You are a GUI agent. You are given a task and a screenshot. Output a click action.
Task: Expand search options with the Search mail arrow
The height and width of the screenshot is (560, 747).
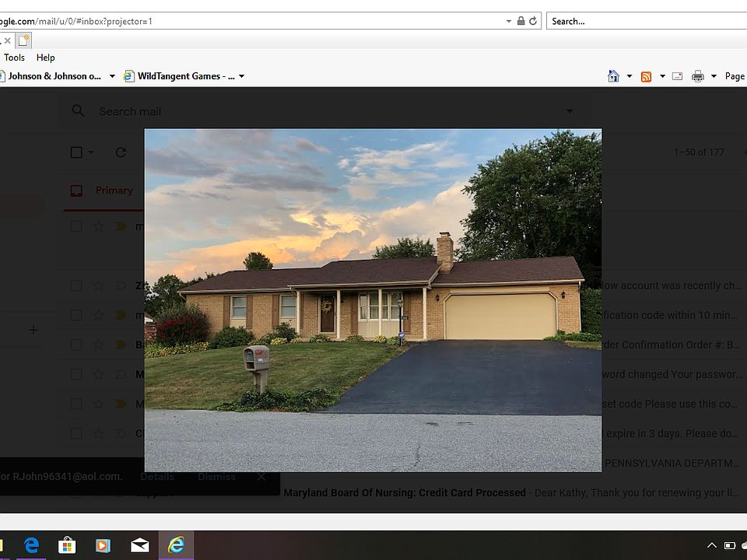[570, 111]
